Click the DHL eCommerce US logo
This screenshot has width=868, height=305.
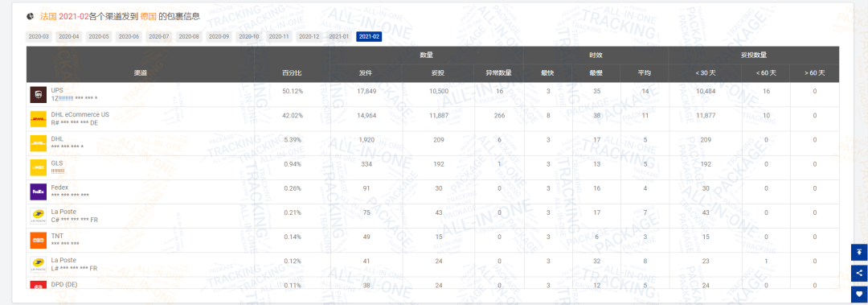point(39,119)
